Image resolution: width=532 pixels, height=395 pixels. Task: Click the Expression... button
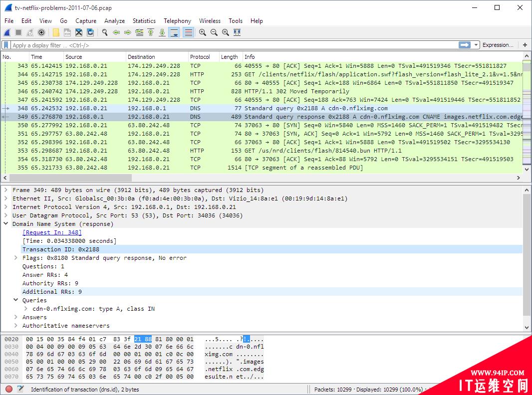point(498,45)
